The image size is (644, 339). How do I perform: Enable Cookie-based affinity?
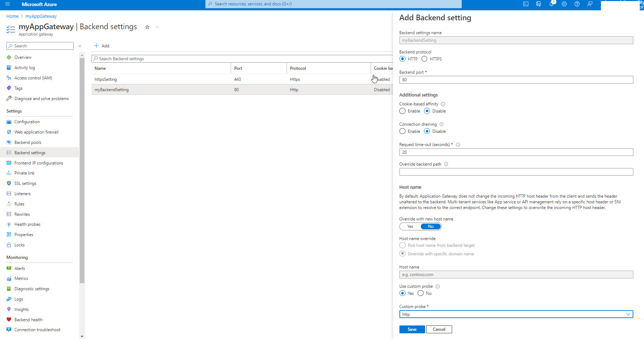pos(403,111)
